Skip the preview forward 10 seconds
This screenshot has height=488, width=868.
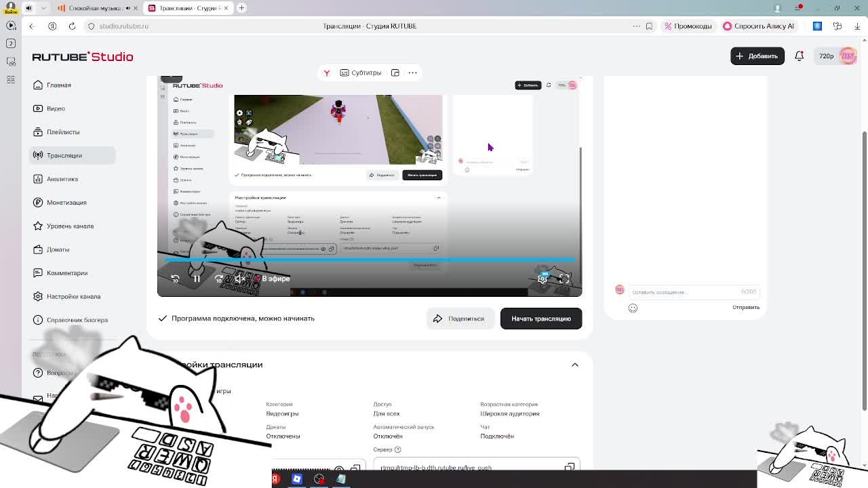click(x=218, y=279)
